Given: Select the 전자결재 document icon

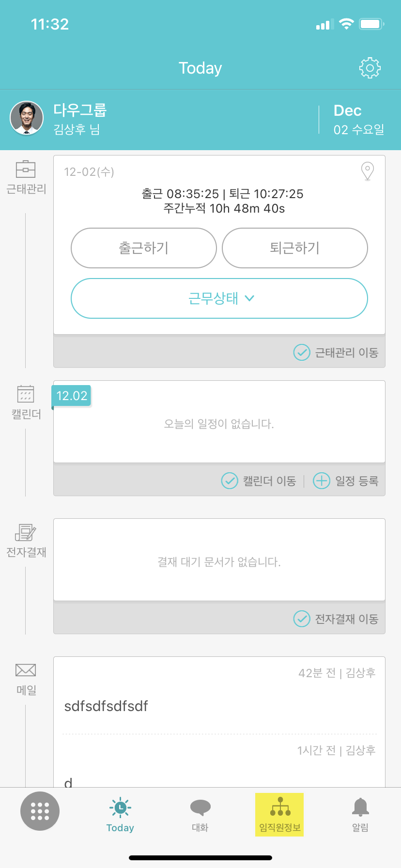Looking at the screenshot, I should coord(26,532).
